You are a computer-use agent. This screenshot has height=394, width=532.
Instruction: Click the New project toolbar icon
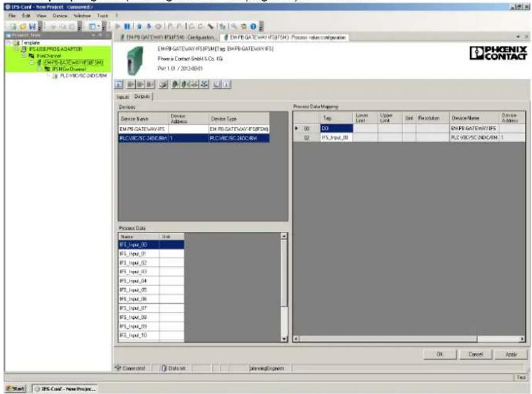(13, 26)
